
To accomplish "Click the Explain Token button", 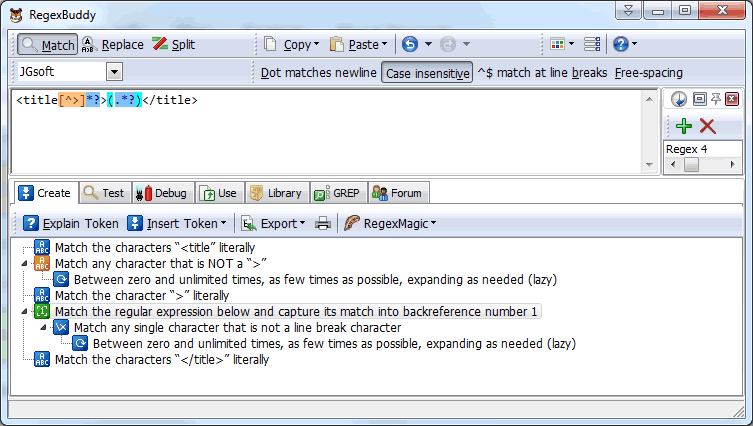I will 71,223.
